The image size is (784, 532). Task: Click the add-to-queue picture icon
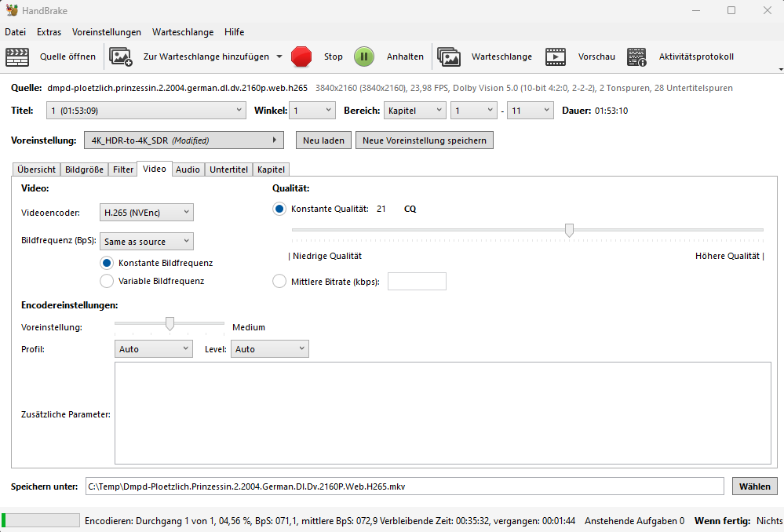(121, 56)
